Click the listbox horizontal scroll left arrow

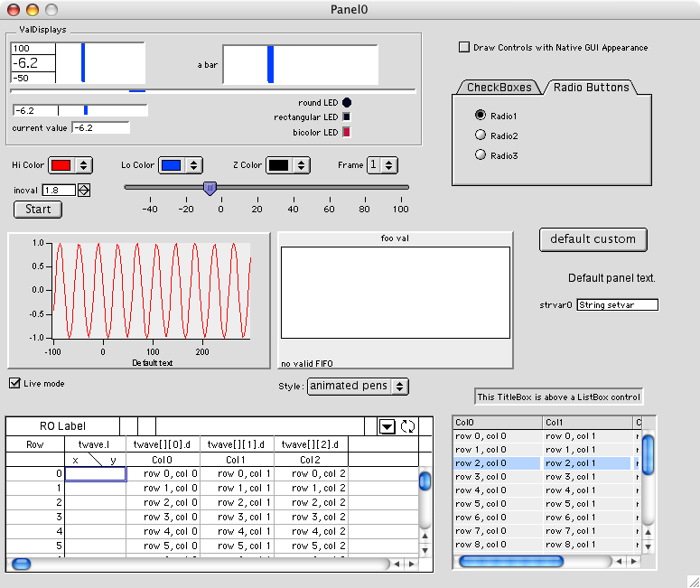[x=620, y=561]
